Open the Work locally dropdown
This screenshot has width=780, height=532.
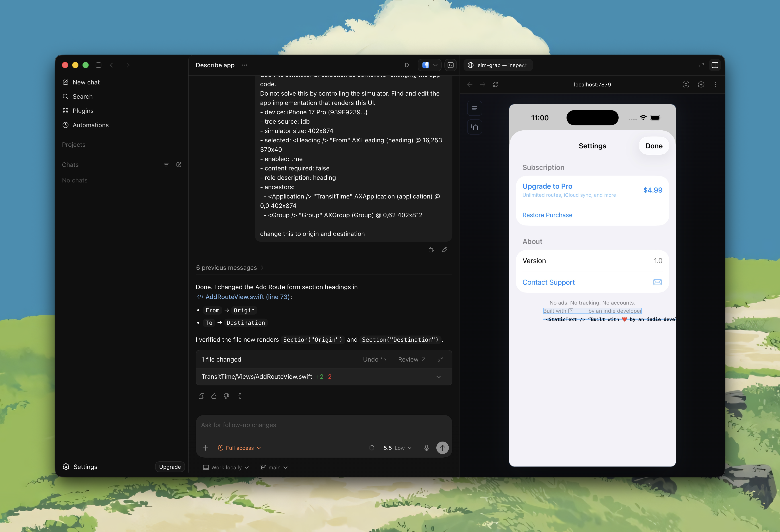[226, 467]
